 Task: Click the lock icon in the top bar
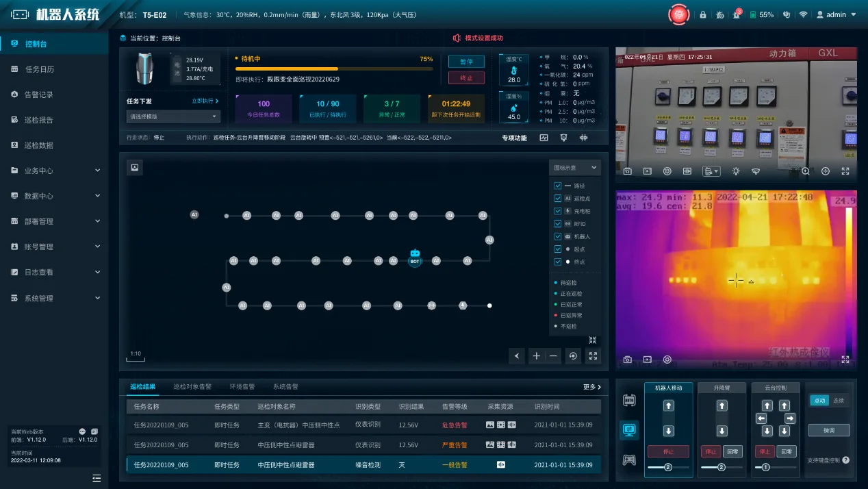pos(702,14)
